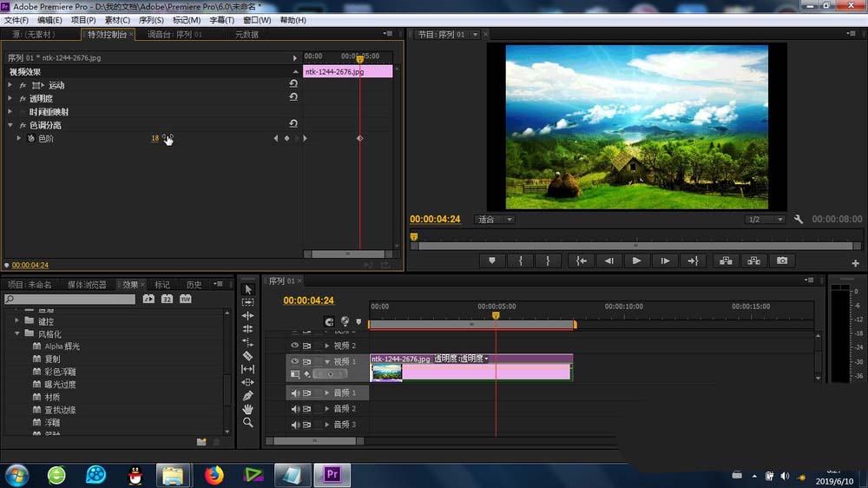The image size is (868, 488).
Task: Select the Ripple Edit tool
Action: pyautogui.click(x=248, y=316)
